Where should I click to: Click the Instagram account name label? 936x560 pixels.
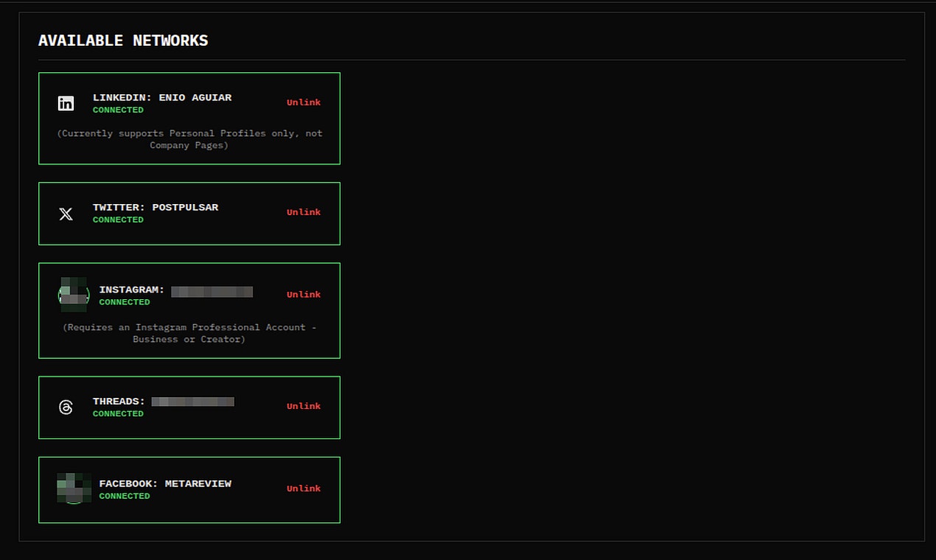176,290
